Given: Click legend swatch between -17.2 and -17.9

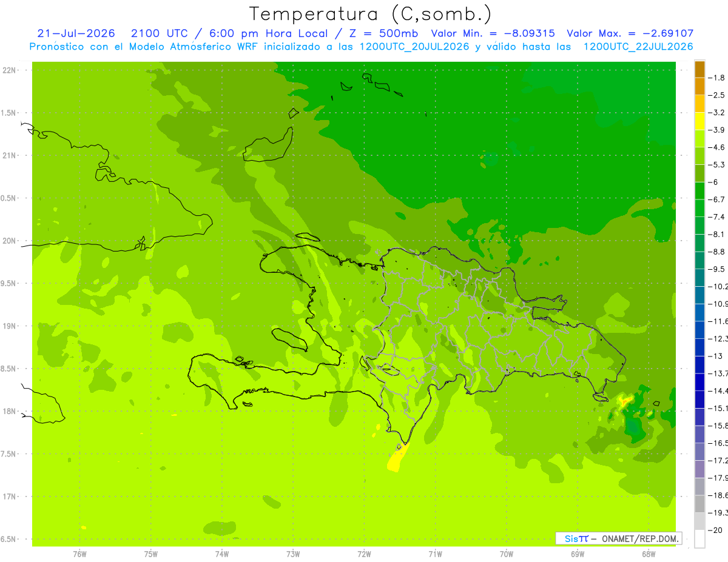Looking at the screenshot, I should point(699,469).
